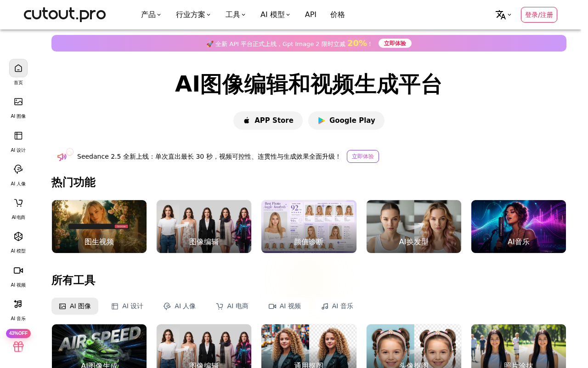Open the AI 视频 camera sidebar icon
This screenshot has width=588, height=368.
pos(18,270)
